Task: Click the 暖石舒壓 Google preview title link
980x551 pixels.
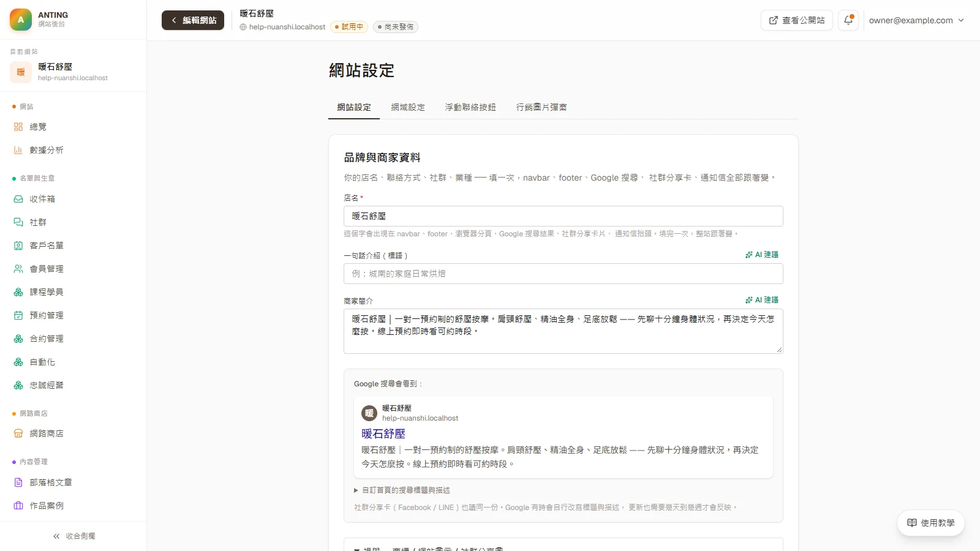Action: tap(383, 433)
